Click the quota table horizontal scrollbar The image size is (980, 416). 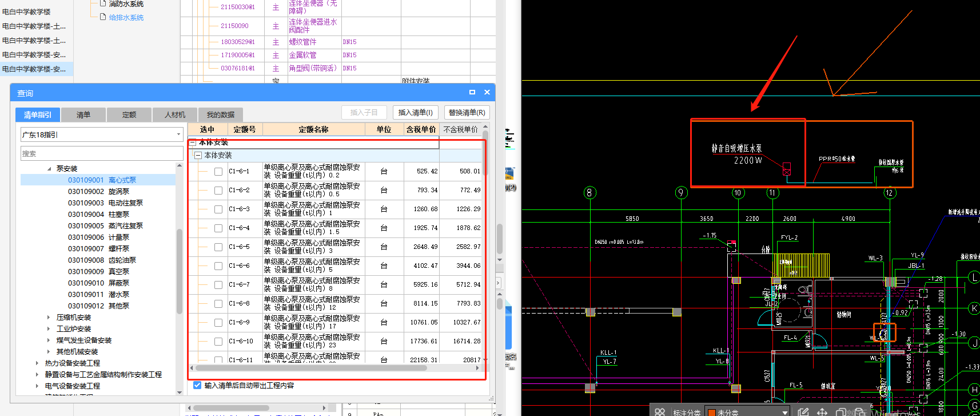click(311, 368)
